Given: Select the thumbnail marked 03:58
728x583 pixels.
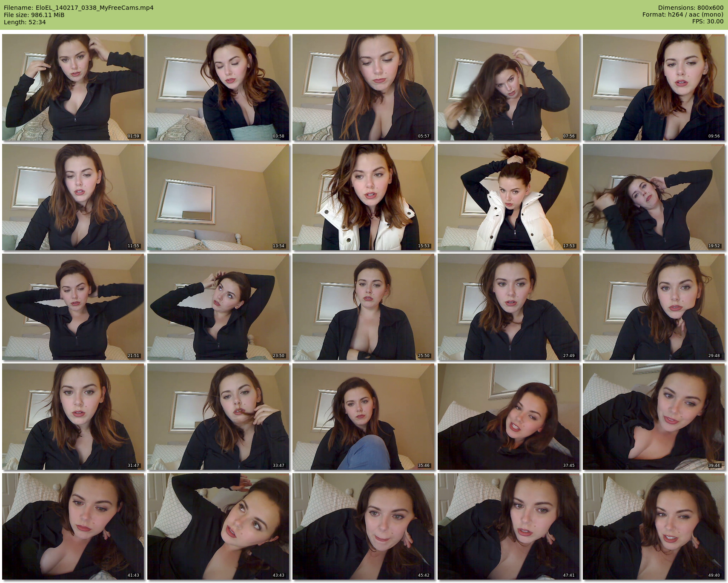Looking at the screenshot, I should [x=218, y=87].
